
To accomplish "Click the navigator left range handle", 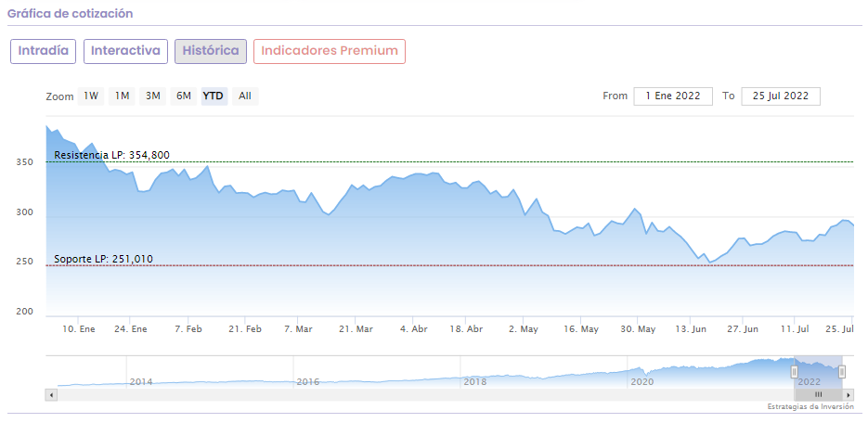I will (795, 371).
